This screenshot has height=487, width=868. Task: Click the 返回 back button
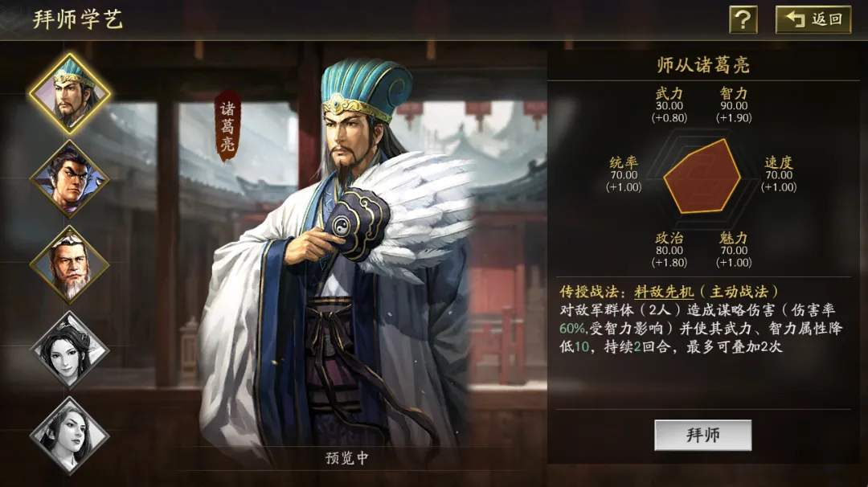(813, 20)
